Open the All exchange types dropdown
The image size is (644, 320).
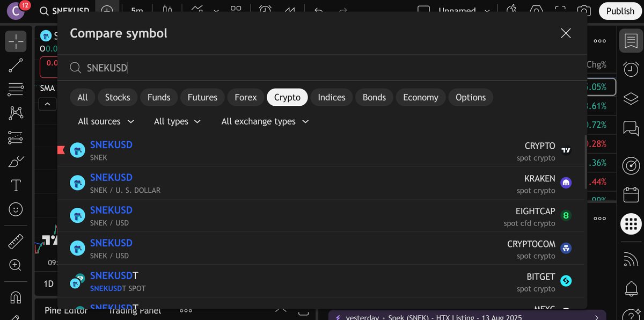pos(265,121)
